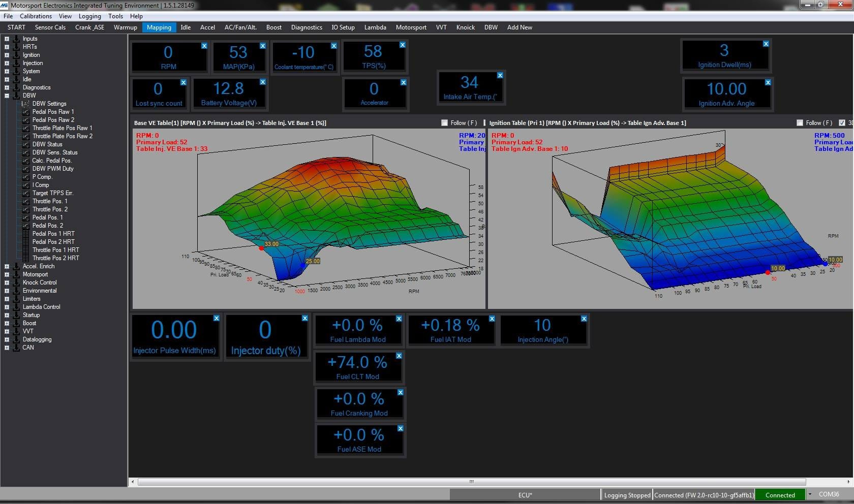Dismiss the Intake Air Temp gauge
The height and width of the screenshot is (504, 854).
click(500, 75)
